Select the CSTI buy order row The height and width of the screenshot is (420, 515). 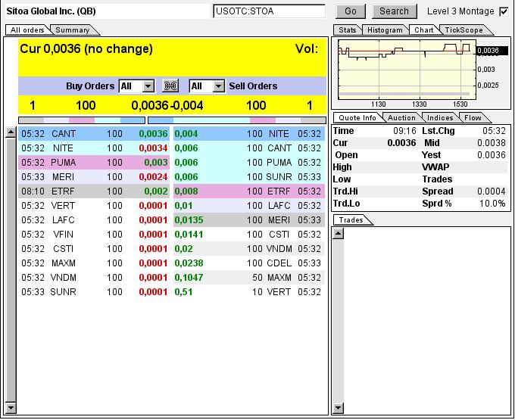click(x=94, y=249)
